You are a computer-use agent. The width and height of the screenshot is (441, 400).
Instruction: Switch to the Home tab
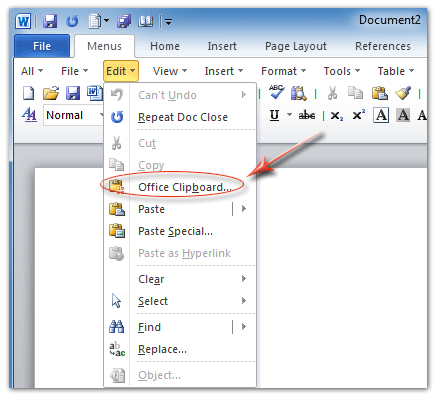(x=165, y=46)
